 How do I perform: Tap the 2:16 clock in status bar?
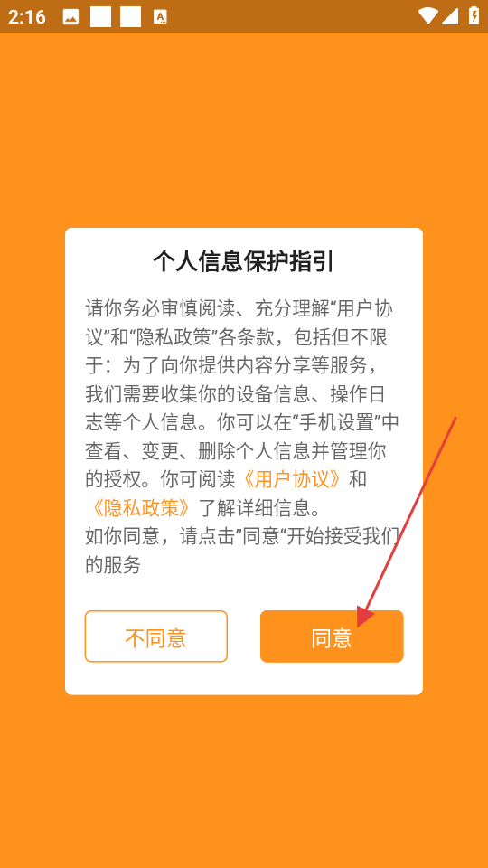pos(26,17)
